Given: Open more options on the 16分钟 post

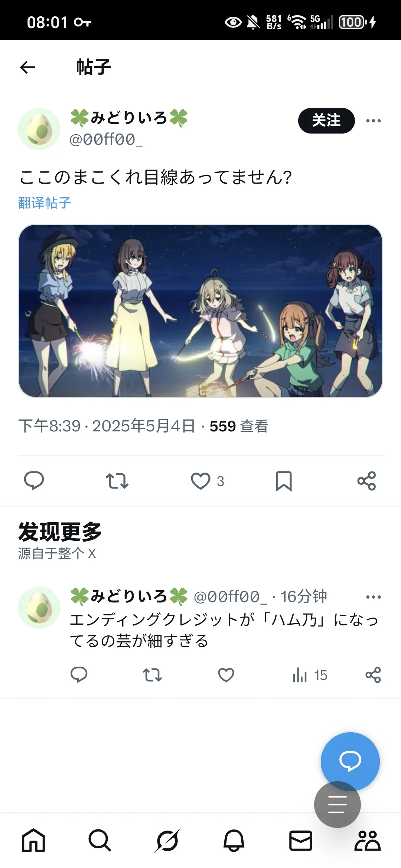Looking at the screenshot, I should (374, 597).
